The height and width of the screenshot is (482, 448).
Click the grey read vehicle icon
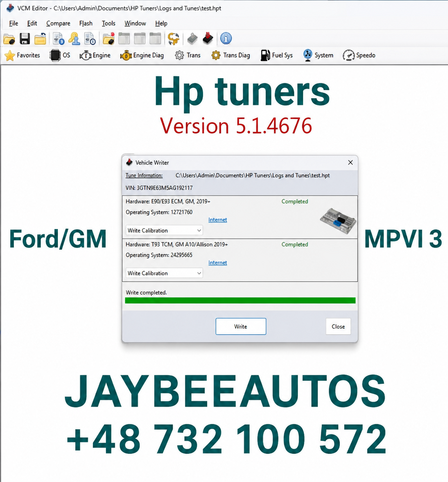click(x=192, y=39)
